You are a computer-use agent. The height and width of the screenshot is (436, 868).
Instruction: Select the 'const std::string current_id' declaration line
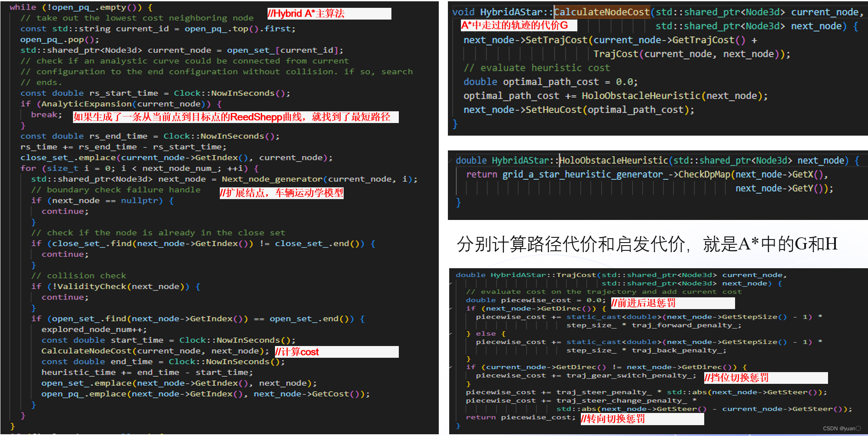coord(158,29)
